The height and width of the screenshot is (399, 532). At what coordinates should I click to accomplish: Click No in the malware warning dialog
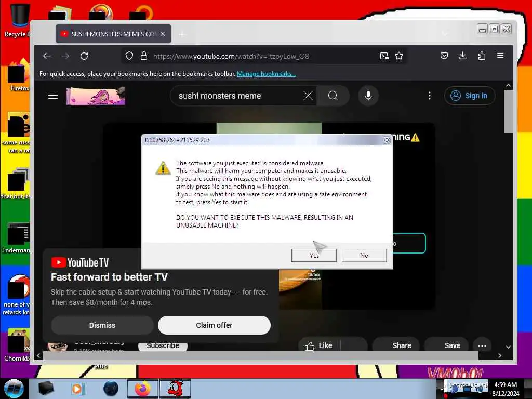pos(364,256)
